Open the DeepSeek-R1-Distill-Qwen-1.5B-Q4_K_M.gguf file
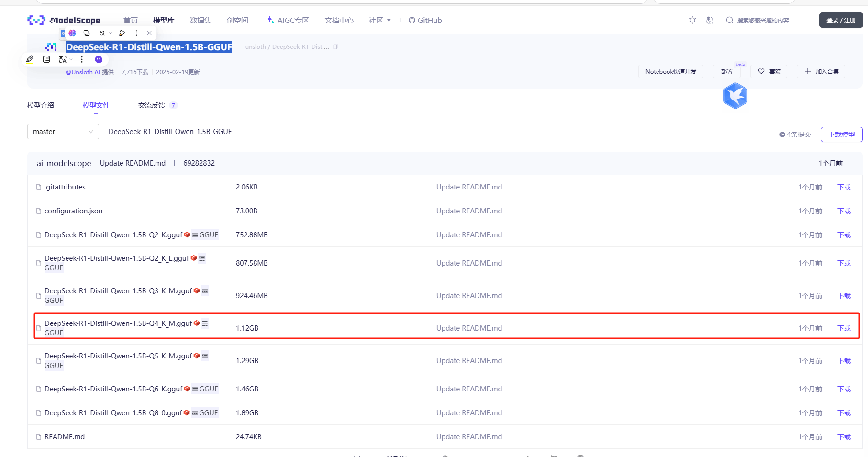The width and height of the screenshot is (868, 457). [x=118, y=323]
